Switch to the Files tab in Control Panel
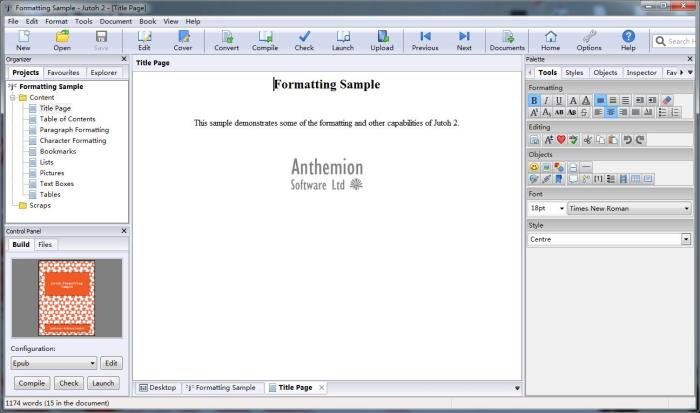Viewport: 700px width, 413px height. (45, 245)
